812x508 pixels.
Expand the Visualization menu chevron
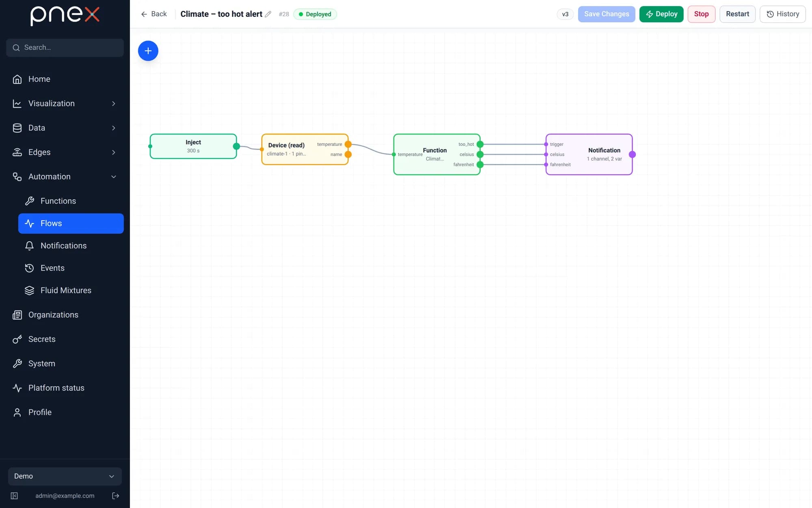[x=114, y=104]
